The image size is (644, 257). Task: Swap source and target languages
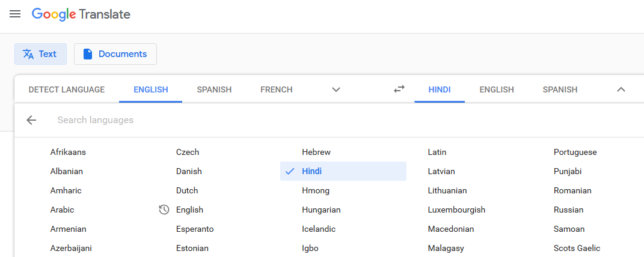[x=399, y=89]
